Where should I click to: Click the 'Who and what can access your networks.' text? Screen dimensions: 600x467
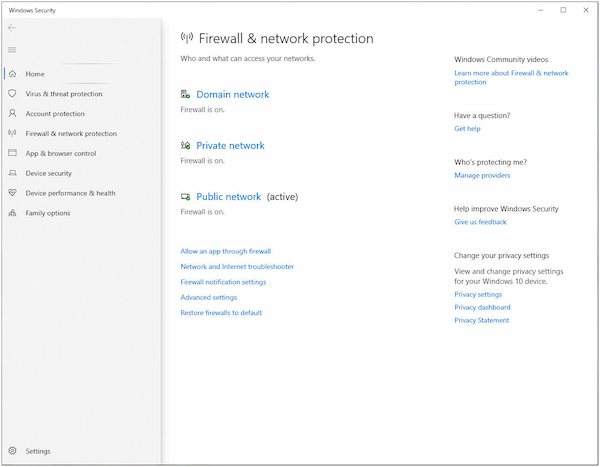(248, 59)
